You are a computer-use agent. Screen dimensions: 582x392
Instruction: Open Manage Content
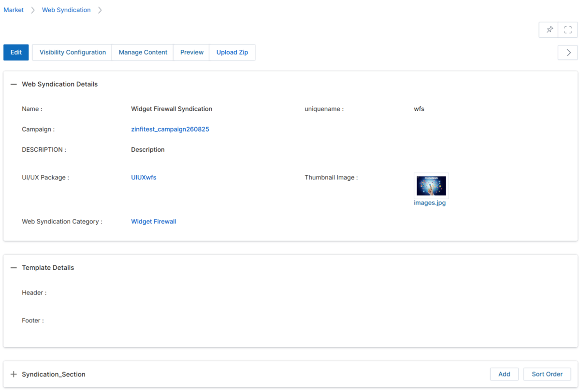[143, 52]
